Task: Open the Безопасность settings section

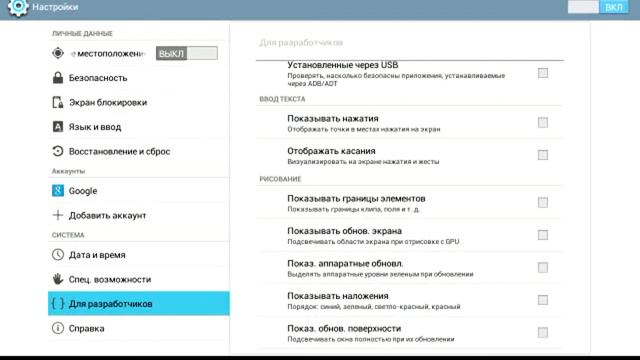Action: tap(139, 78)
